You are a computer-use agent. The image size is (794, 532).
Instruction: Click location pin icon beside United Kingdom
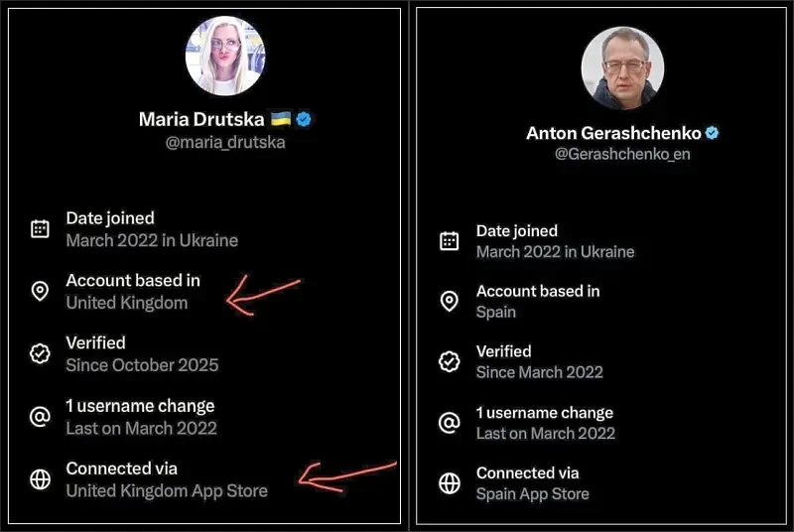pyautogui.click(x=41, y=292)
